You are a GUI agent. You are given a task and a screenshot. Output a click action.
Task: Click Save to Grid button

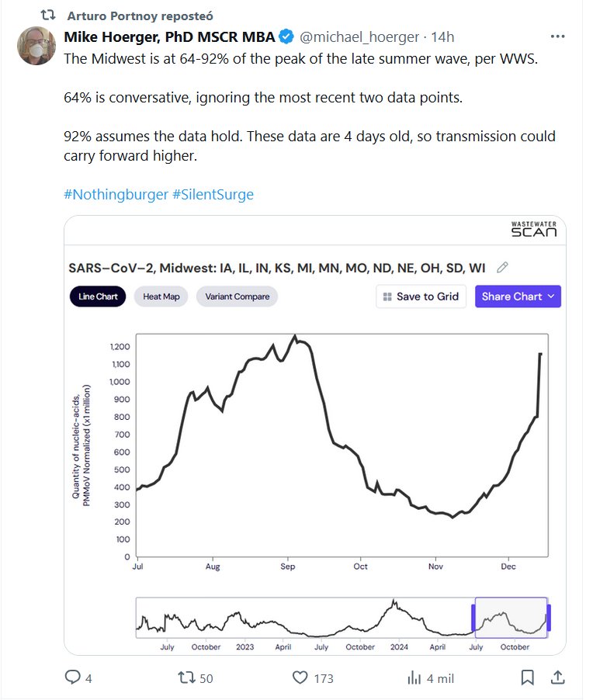point(421,296)
